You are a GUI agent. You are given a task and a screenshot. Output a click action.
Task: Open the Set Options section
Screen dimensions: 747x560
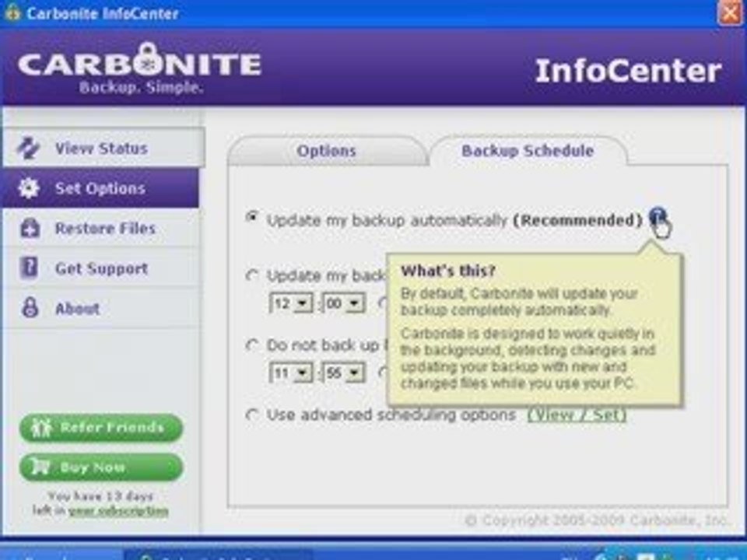click(100, 188)
